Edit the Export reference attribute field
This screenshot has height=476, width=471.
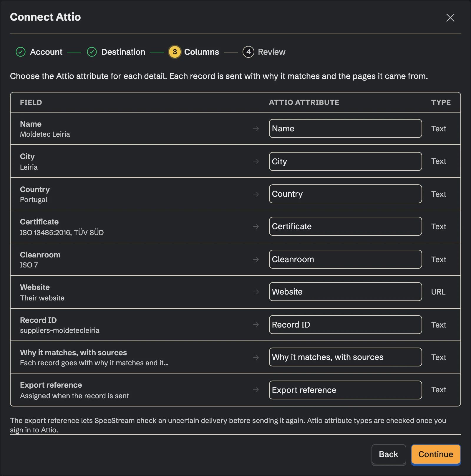(345, 390)
